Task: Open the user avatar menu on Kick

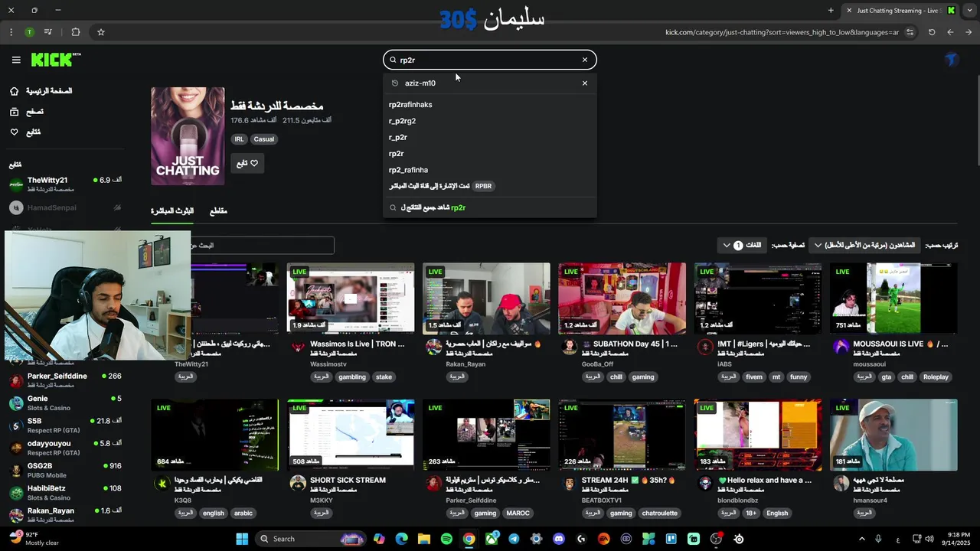Action: click(x=952, y=60)
